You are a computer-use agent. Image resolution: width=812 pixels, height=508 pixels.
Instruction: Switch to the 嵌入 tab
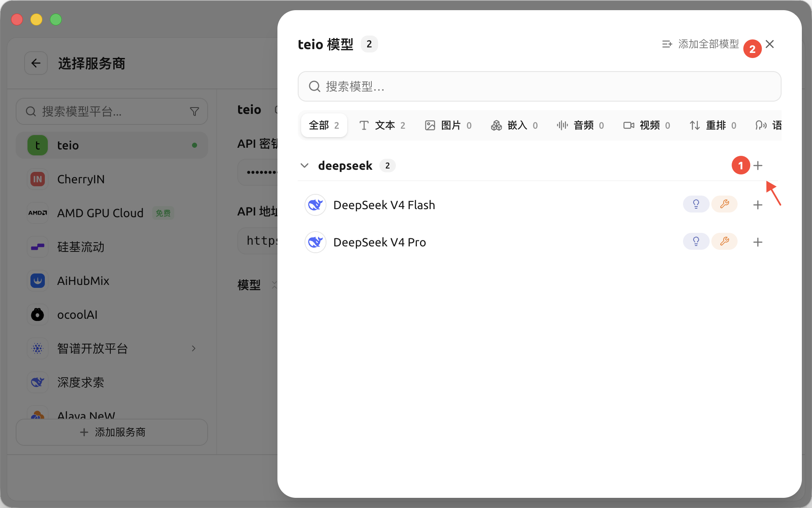514,125
